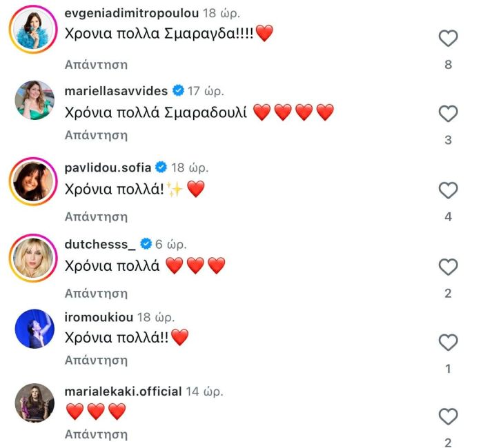Reply to the dutchesss_ comment

click(96, 293)
